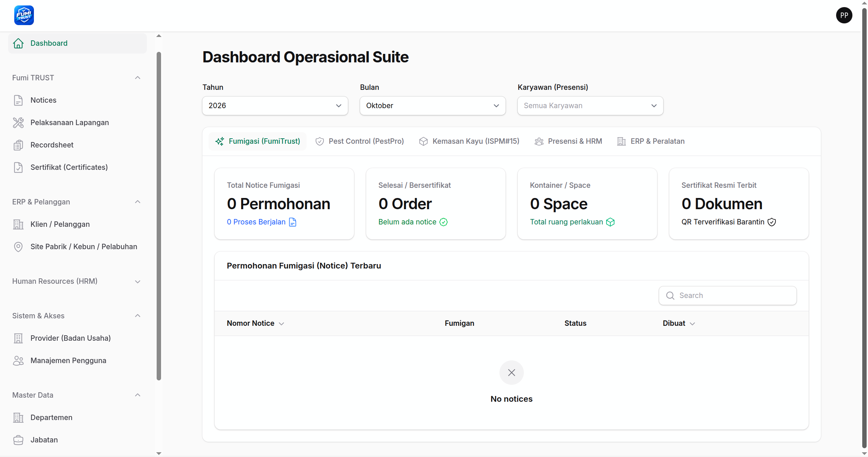This screenshot has height=457, width=868.
Task: Click the Fumi Trust logo icon
Action: pyautogui.click(x=24, y=15)
